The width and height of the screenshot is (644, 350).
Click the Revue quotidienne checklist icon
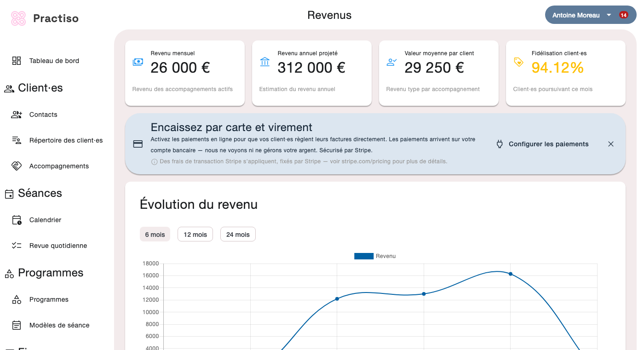[x=17, y=246]
